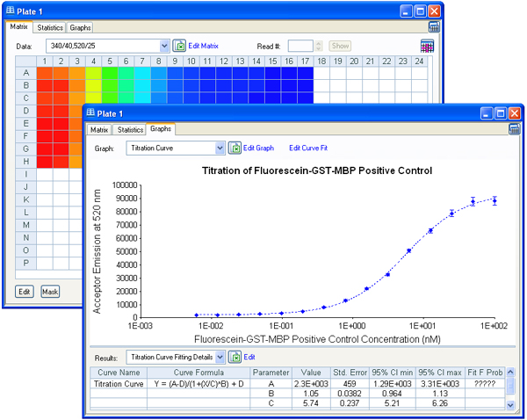This screenshot has height=420, width=527.
Task: Click Plate 1 icon in back window title bar
Action: click(11, 11)
